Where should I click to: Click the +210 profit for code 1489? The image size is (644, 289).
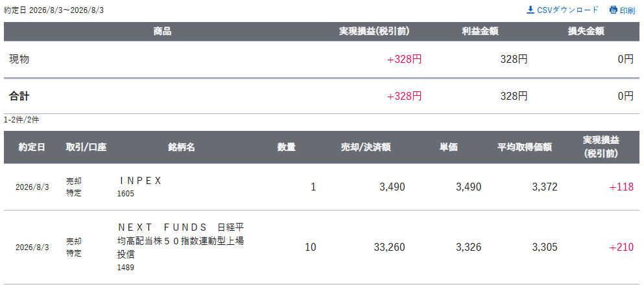pyautogui.click(x=621, y=247)
